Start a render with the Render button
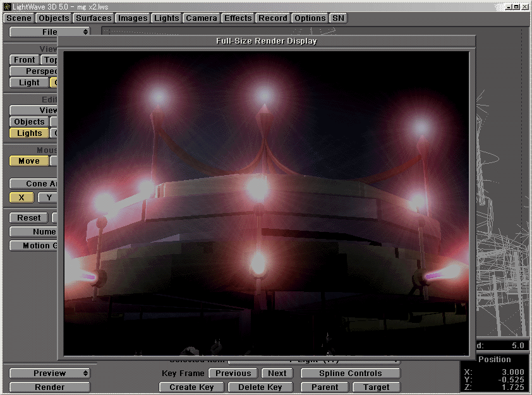The image size is (532, 395). [49, 387]
